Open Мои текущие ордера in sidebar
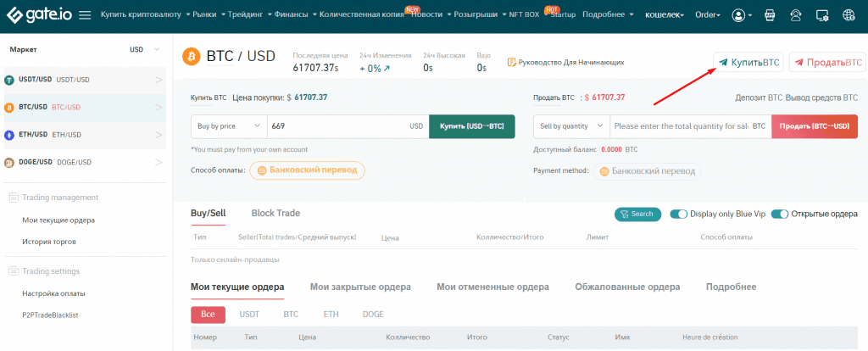The width and height of the screenshot is (868, 351). point(58,220)
